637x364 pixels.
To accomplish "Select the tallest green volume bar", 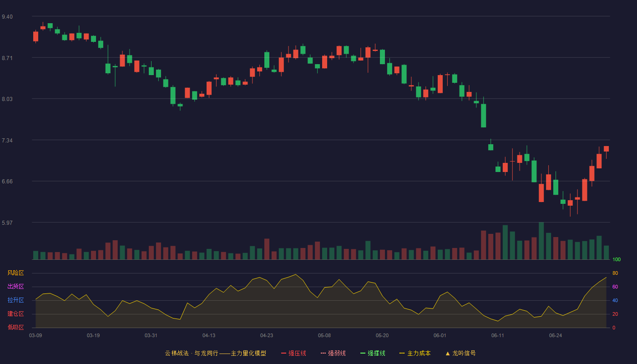I will tap(541, 241).
